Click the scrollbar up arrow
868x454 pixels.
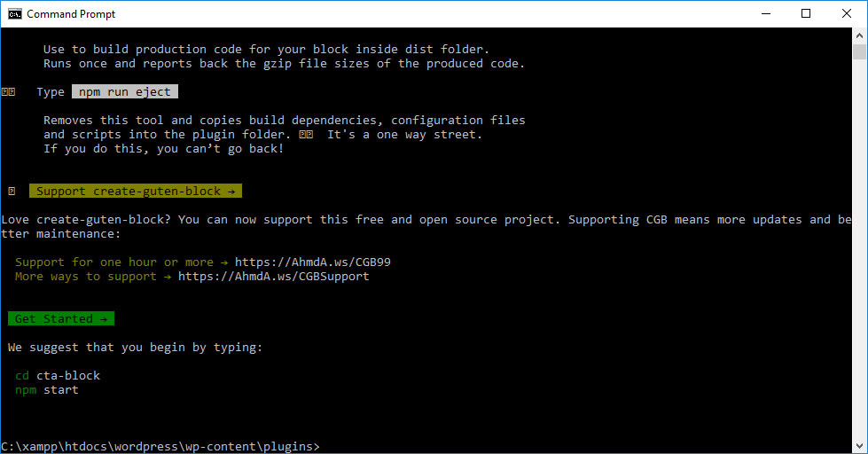pos(859,35)
